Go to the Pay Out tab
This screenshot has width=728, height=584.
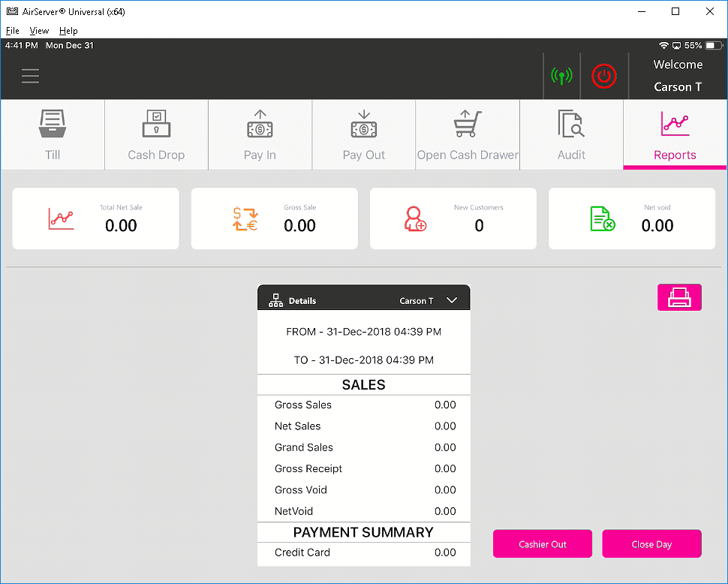[x=363, y=135]
